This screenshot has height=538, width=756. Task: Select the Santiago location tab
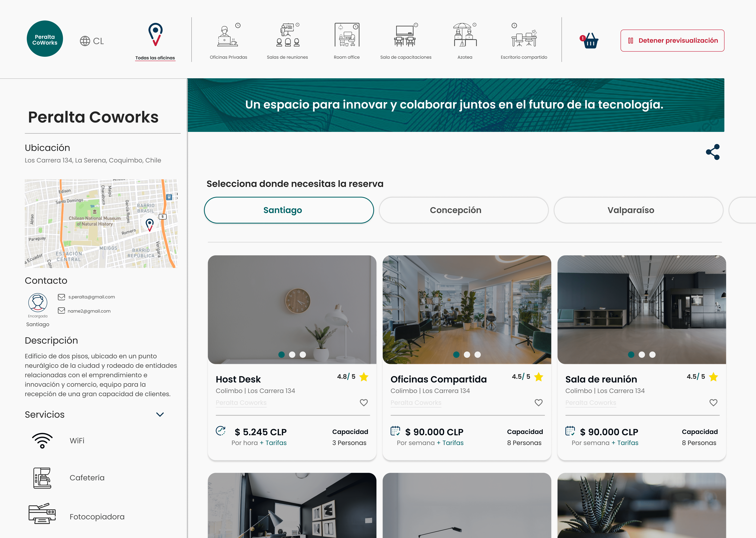tap(289, 210)
